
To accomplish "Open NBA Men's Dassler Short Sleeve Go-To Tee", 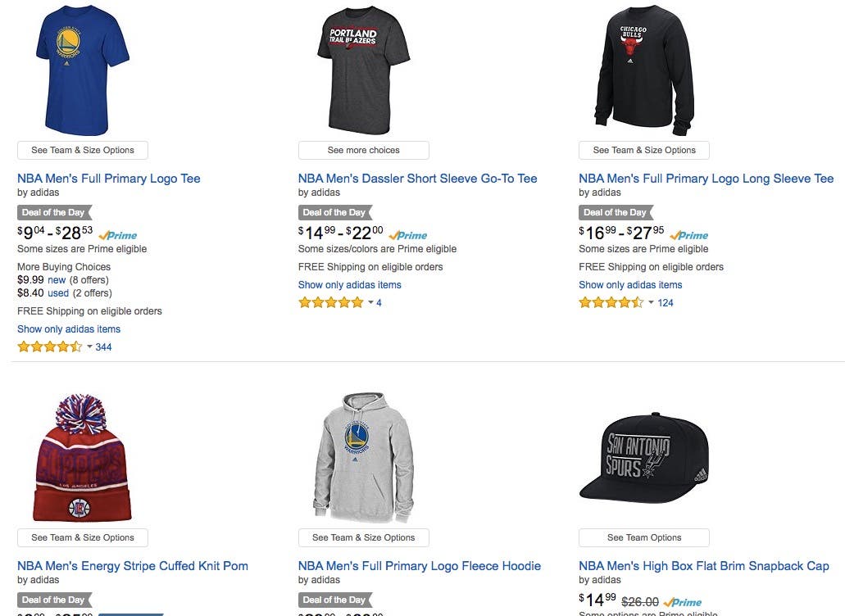I will click(417, 179).
